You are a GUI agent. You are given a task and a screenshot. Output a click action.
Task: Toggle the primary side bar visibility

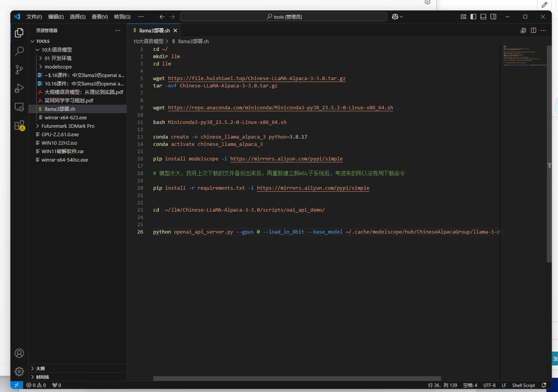click(x=473, y=17)
